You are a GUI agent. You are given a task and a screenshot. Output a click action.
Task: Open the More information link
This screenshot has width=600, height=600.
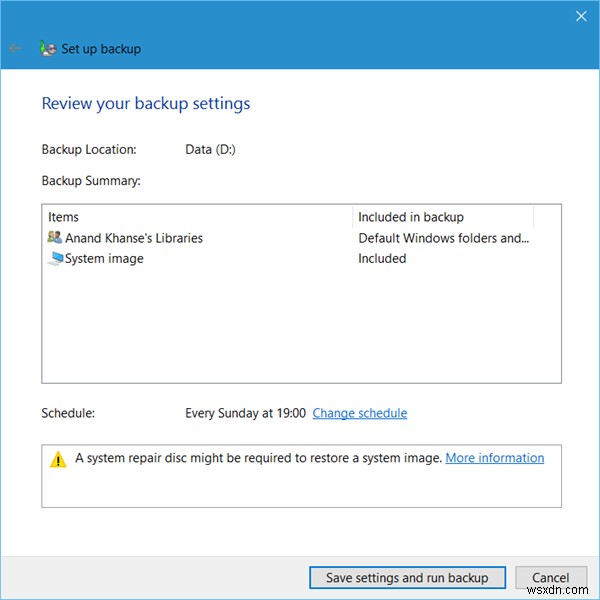click(494, 458)
